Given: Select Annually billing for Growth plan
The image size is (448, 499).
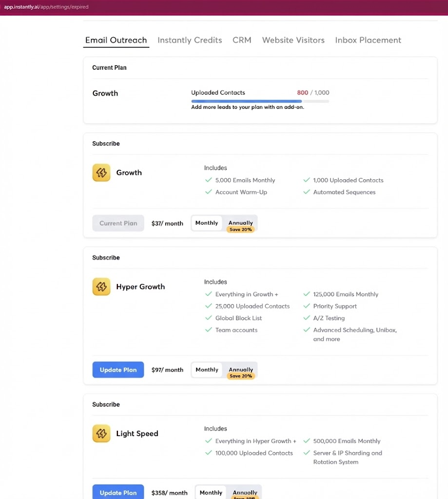Looking at the screenshot, I should coord(240,223).
